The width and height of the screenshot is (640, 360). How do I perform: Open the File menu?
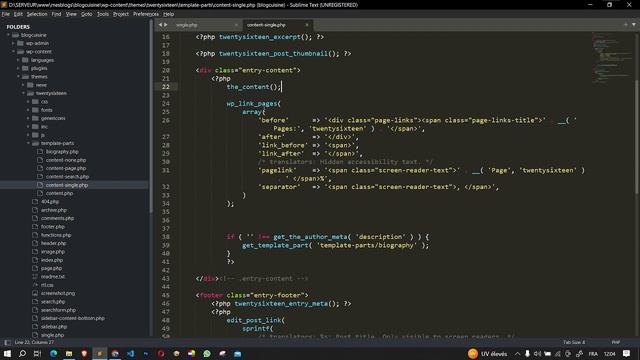[6, 14]
